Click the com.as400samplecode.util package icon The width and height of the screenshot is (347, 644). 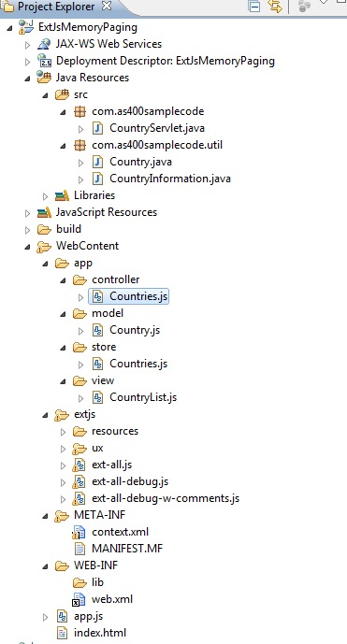tap(80, 145)
